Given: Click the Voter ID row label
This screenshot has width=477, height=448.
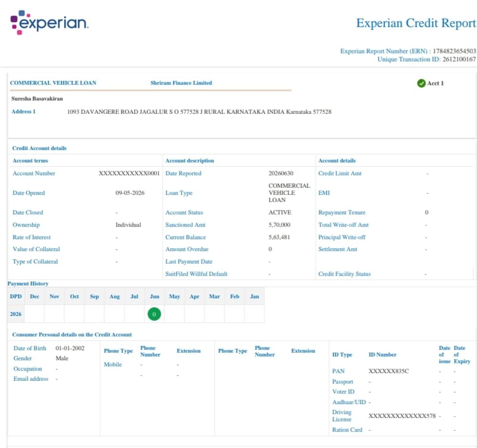Looking at the screenshot, I should pos(343,392).
